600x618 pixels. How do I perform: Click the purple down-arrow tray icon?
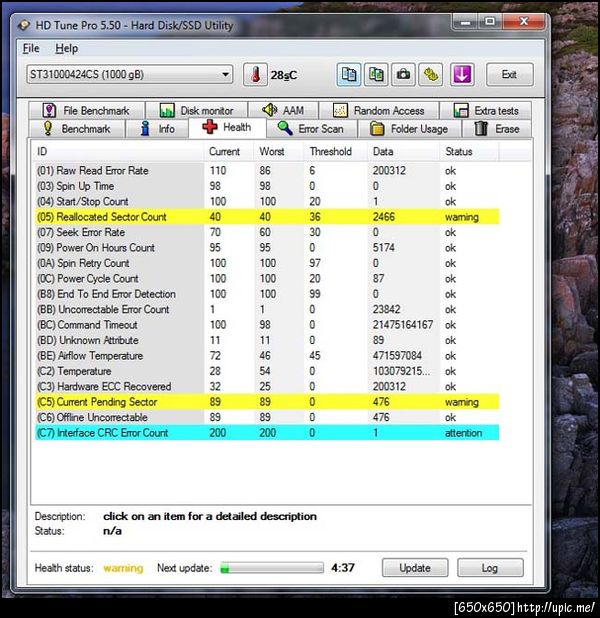pos(462,74)
